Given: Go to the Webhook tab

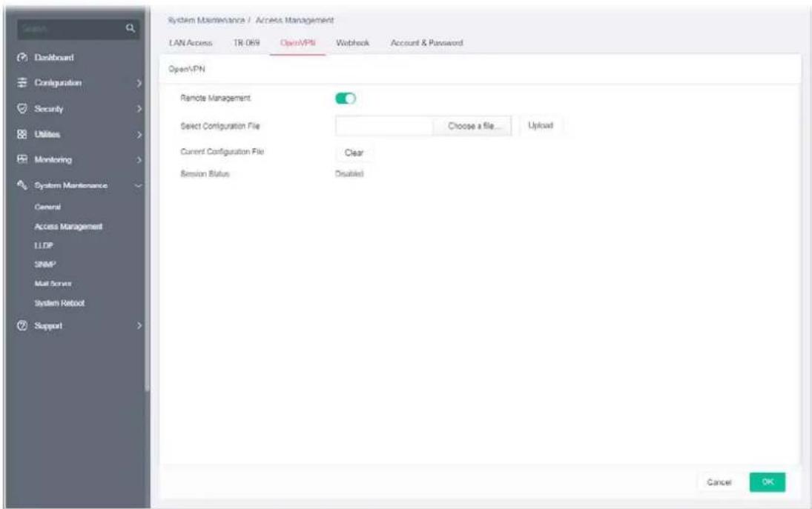Looking at the screenshot, I should point(353,43).
